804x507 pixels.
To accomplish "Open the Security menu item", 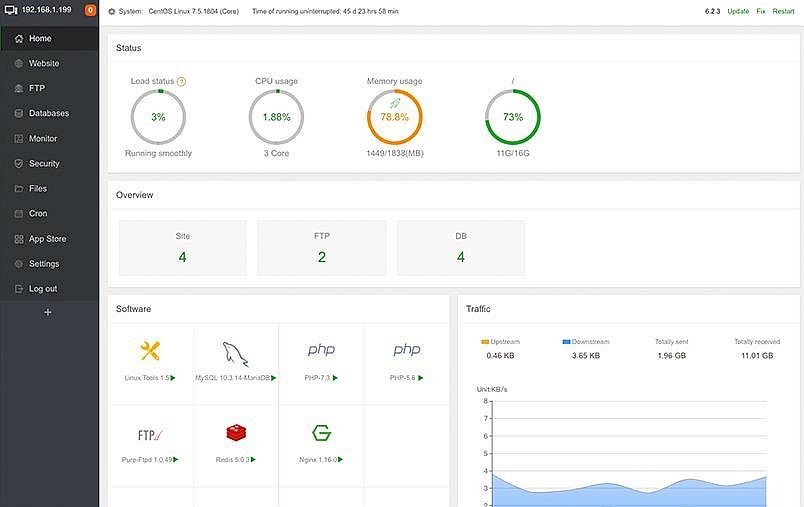I will pos(49,164).
